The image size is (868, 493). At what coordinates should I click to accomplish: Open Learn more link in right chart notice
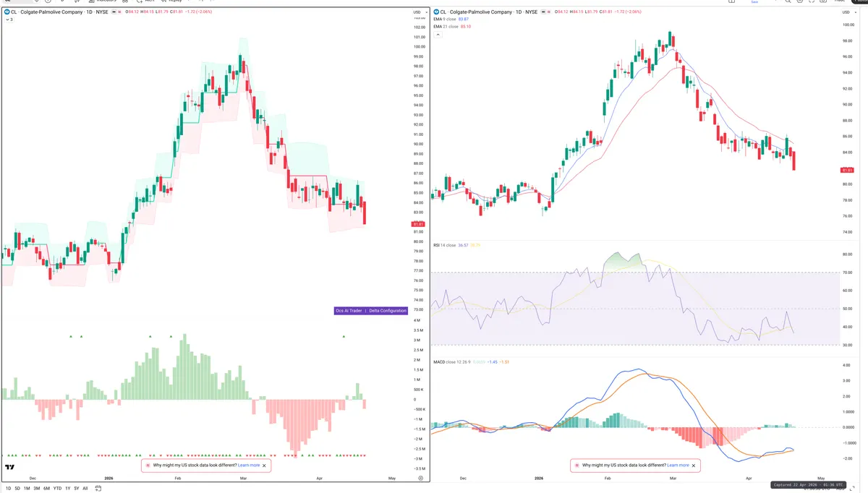pos(678,466)
